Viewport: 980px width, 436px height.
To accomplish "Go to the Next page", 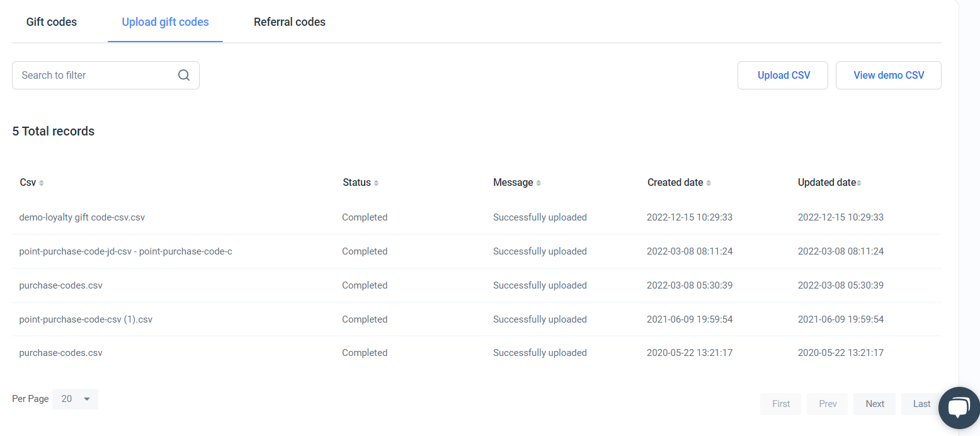I will (874, 404).
